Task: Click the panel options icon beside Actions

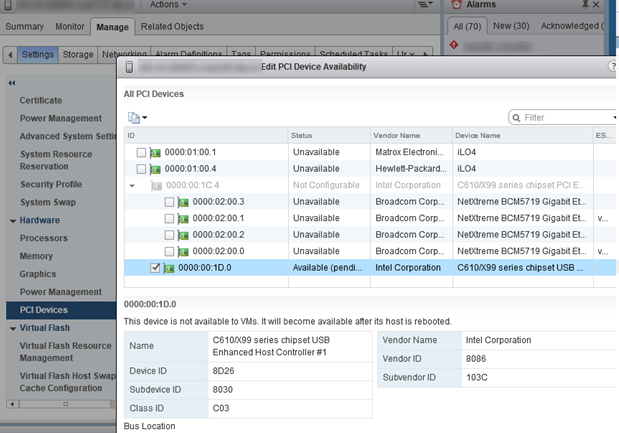Action: (x=425, y=4)
